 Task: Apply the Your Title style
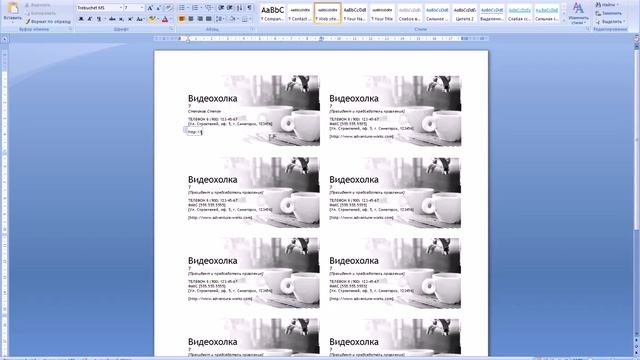(x=382, y=13)
